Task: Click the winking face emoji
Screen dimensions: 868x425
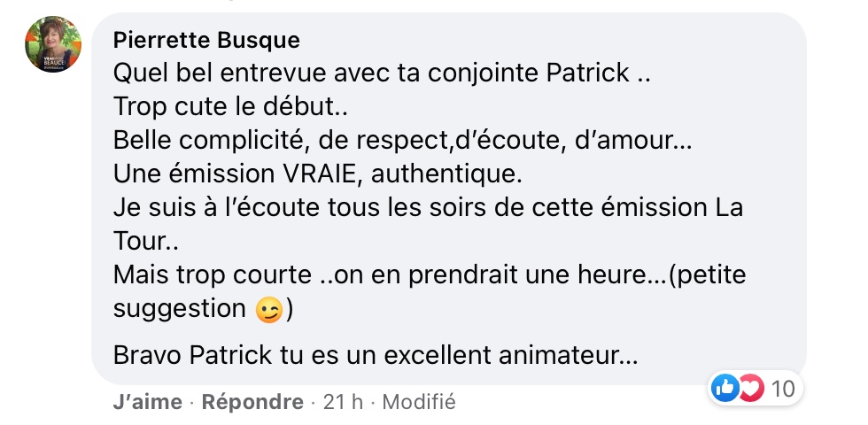Action: (x=269, y=309)
